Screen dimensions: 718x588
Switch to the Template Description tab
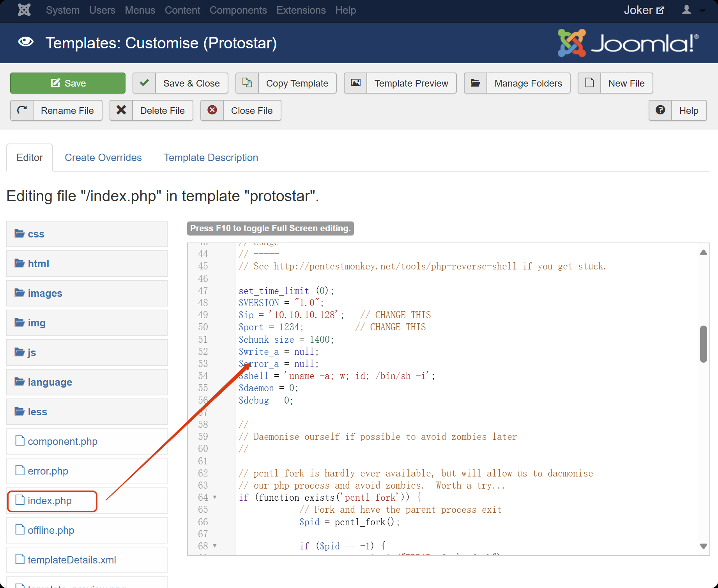pos(211,158)
